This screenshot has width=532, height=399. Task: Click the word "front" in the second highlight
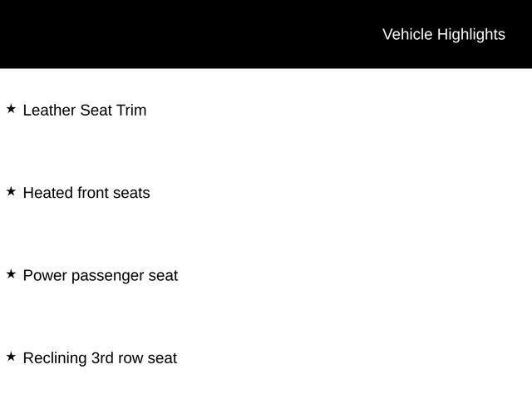click(92, 193)
